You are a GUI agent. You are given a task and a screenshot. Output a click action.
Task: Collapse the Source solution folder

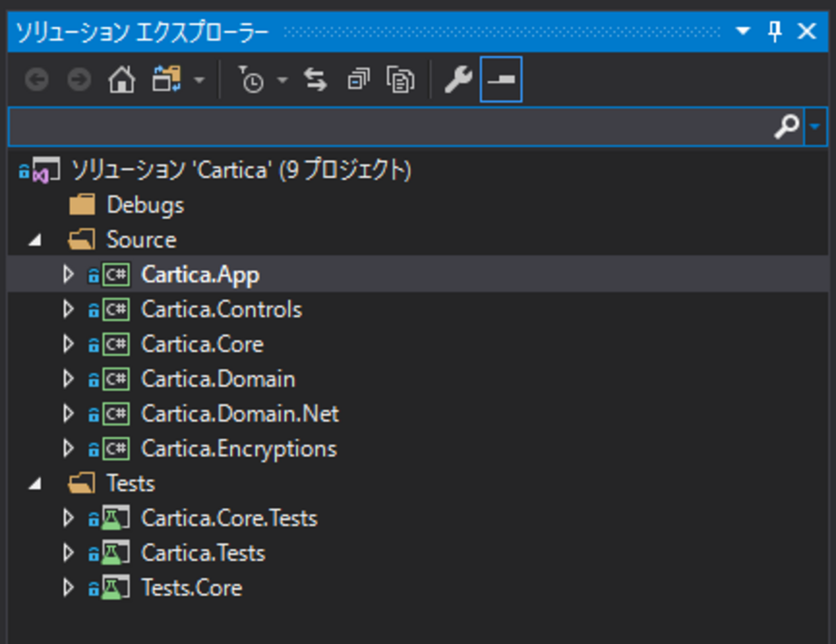pyautogui.click(x=35, y=240)
